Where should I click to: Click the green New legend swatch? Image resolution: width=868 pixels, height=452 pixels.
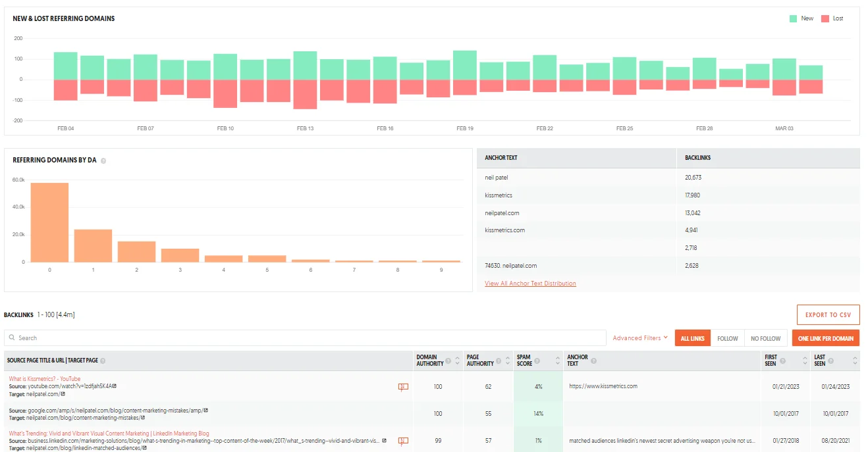[792, 18]
